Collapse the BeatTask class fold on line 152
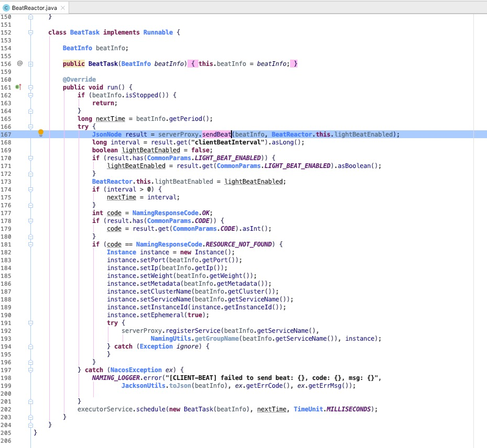 (30, 32)
